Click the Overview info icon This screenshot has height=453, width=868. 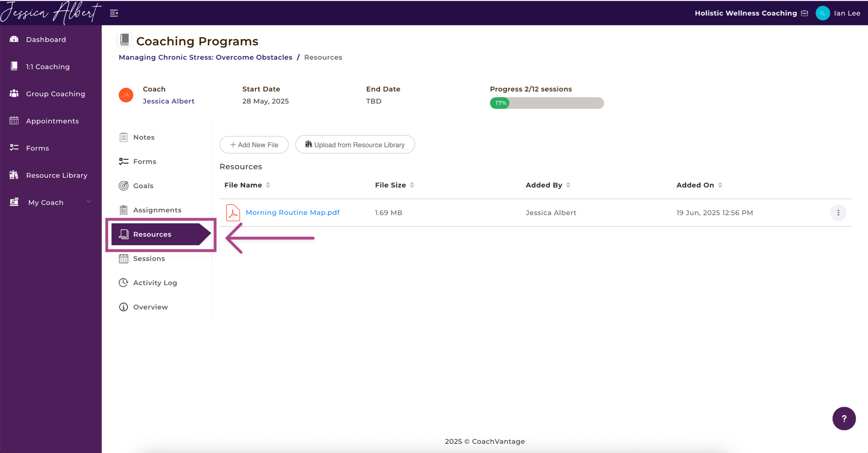click(x=123, y=307)
